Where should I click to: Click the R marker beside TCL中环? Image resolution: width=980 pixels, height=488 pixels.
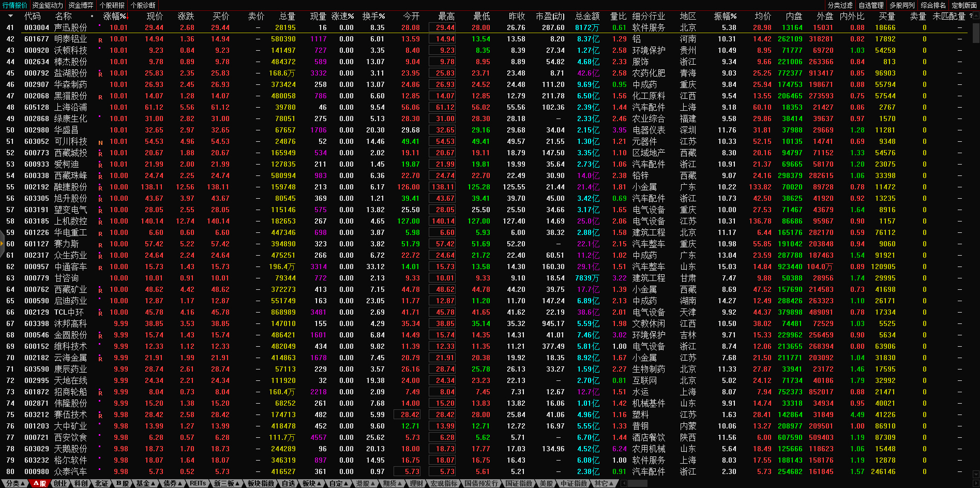(x=100, y=313)
